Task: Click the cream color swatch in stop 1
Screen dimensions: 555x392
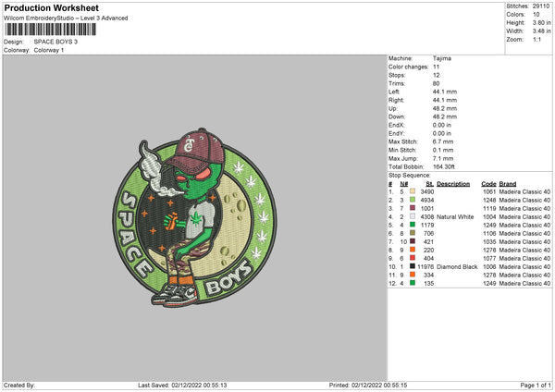Action: (x=413, y=191)
